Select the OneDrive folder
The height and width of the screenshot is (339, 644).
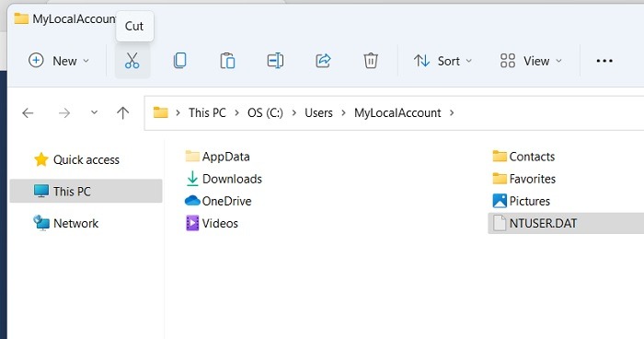point(218,201)
